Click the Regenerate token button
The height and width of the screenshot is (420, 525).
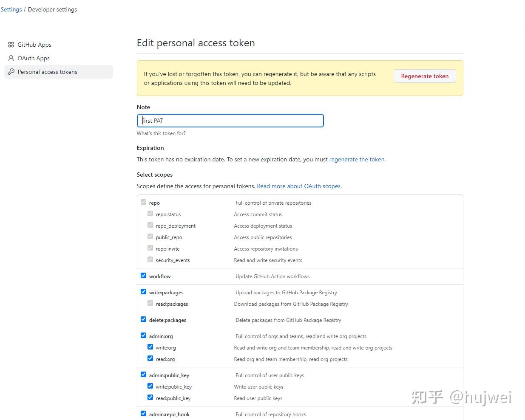click(x=424, y=76)
